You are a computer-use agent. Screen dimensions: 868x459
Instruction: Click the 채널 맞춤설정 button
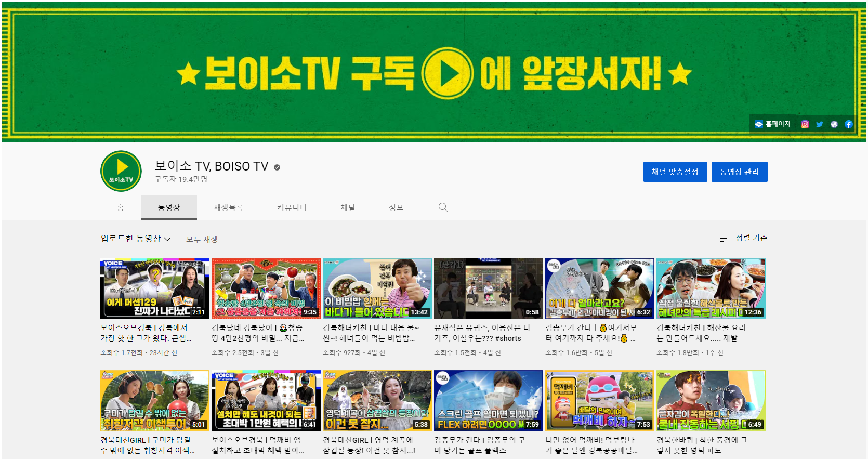675,172
